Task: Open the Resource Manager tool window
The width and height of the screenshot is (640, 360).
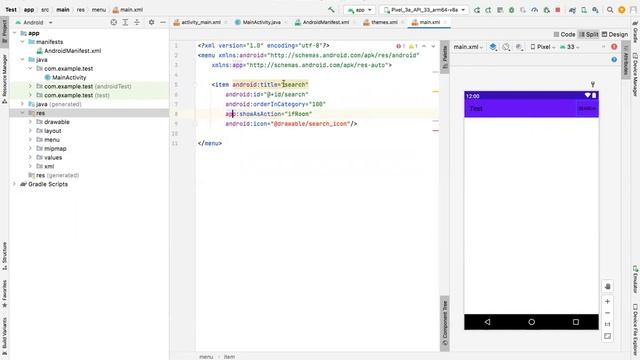Action: pyautogui.click(x=4, y=78)
